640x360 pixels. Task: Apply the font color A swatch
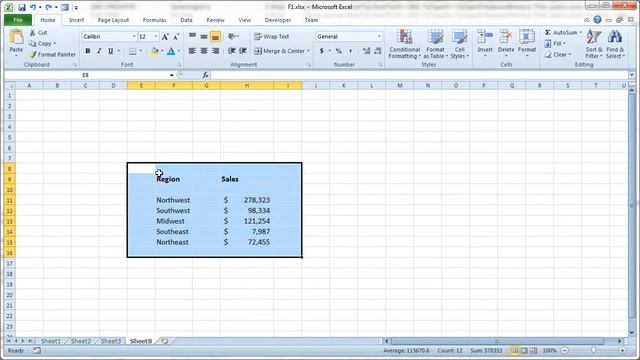tap(171, 51)
